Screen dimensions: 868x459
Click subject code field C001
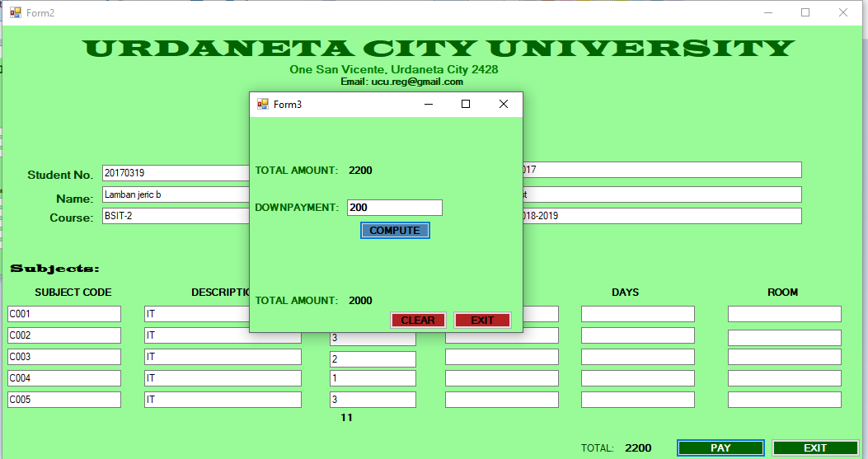point(64,314)
